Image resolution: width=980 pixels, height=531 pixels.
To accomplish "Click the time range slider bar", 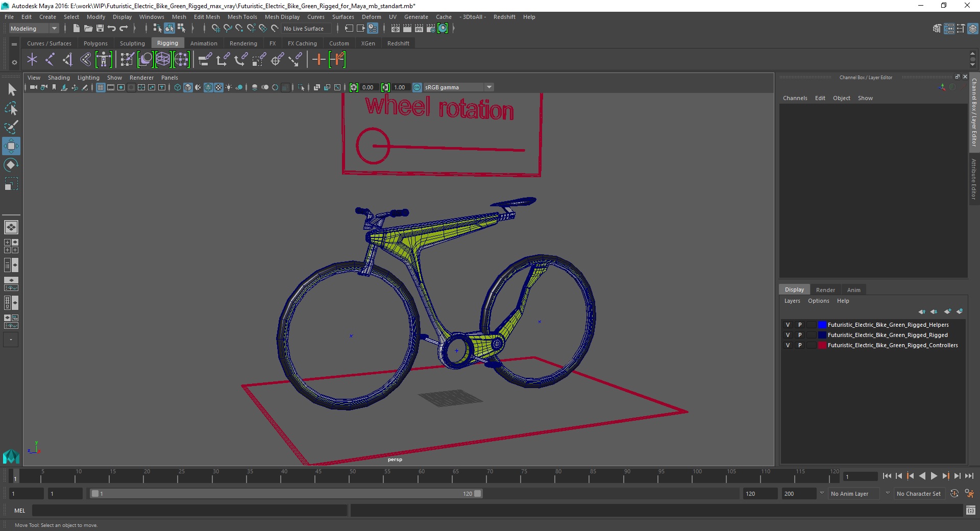I will 286,494.
